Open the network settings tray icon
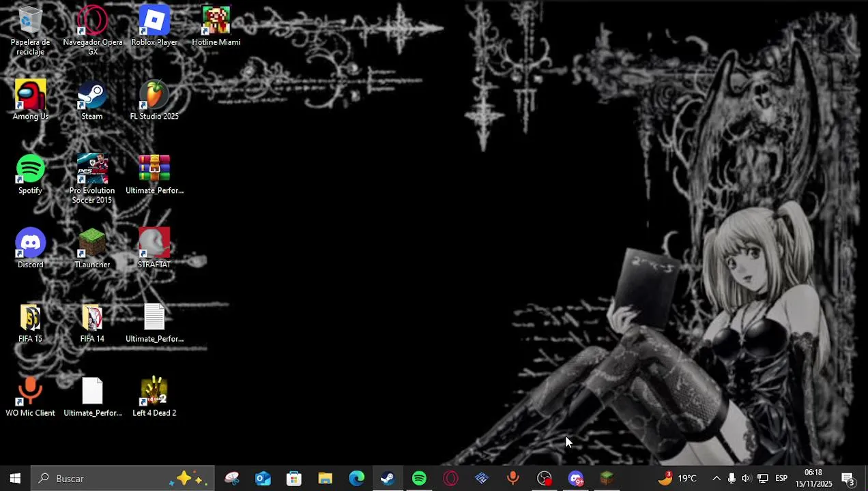868x491 pixels. pyautogui.click(x=763, y=479)
